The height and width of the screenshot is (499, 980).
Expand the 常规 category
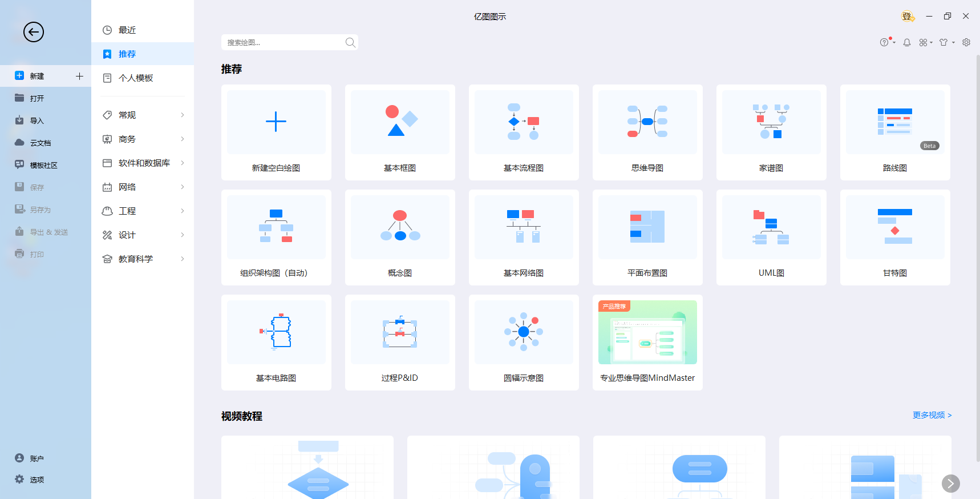click(x=143, y=115)
